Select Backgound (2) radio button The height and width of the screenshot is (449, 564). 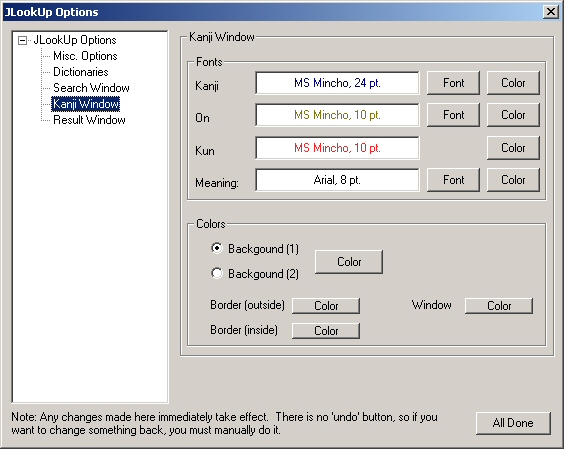tap(217, 273)
